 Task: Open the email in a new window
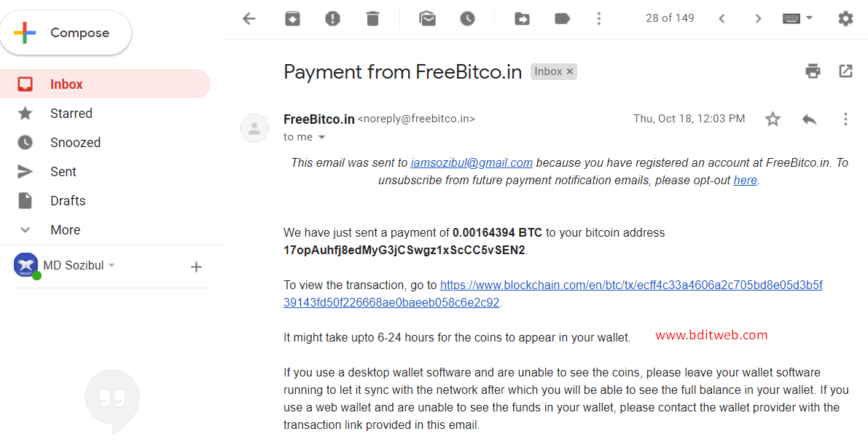(x=845, y=71)
